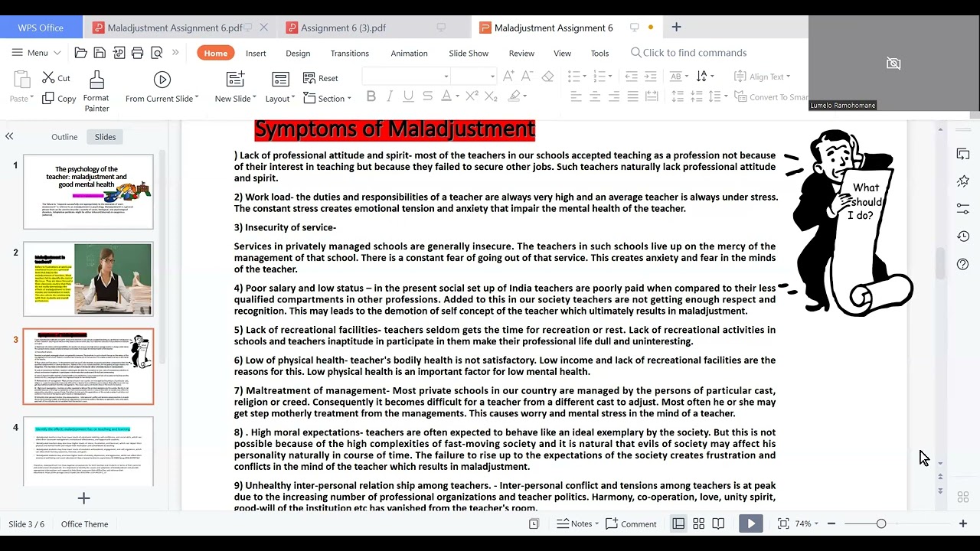Open the Slide Show ribbon tab
Image resolution: width=980 pixels, height=551 pixels.
(x=469, y=53)
